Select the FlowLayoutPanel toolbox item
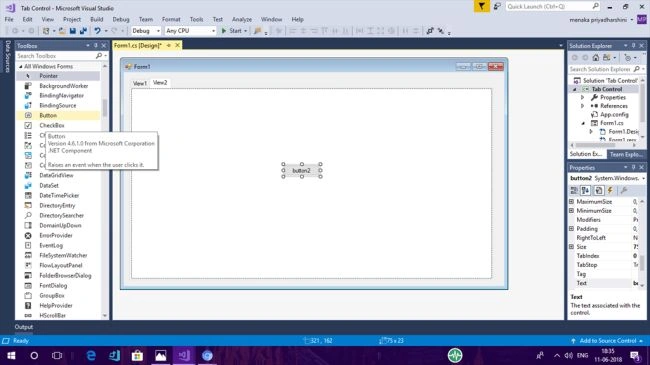 click(58, 265)
